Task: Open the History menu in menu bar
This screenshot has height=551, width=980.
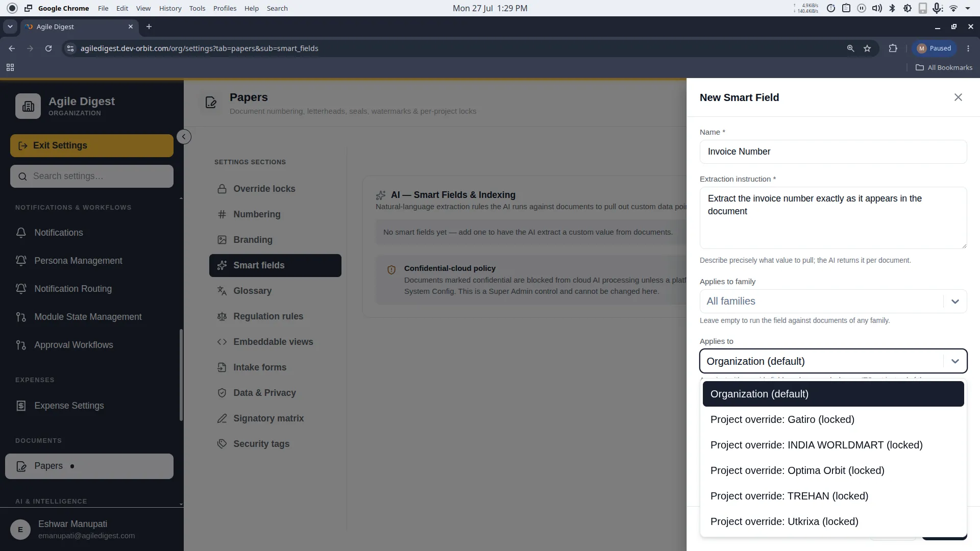Action: pyautogui.click(x=170, y=8)
